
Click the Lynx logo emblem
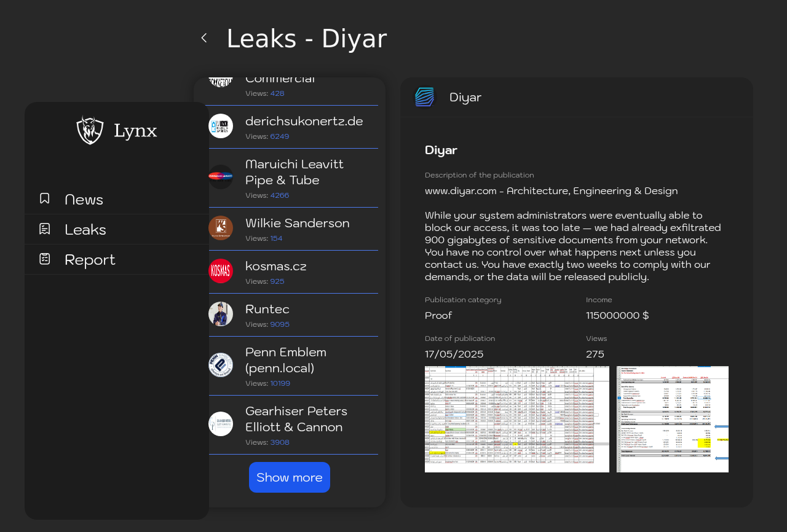pos(90,130)
